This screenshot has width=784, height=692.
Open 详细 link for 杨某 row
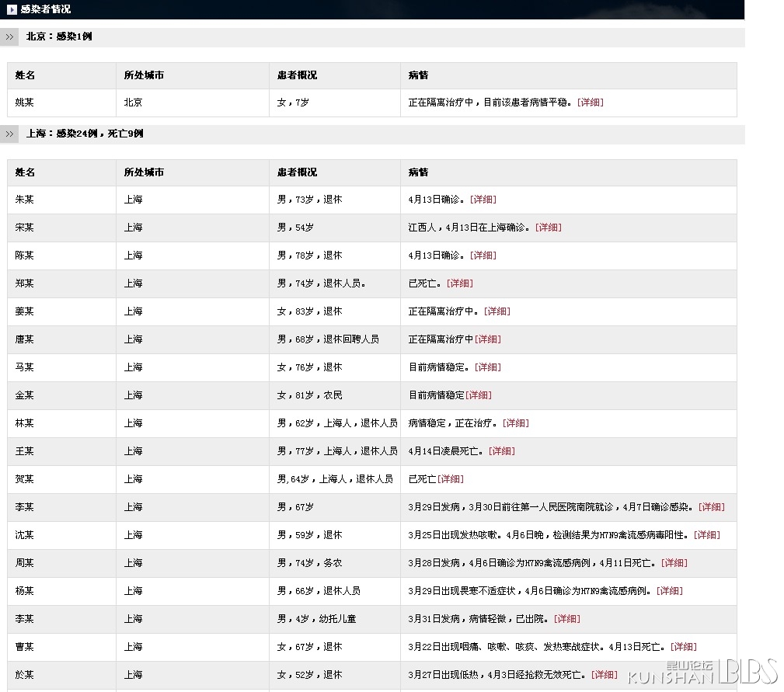(x=670, y=591)
